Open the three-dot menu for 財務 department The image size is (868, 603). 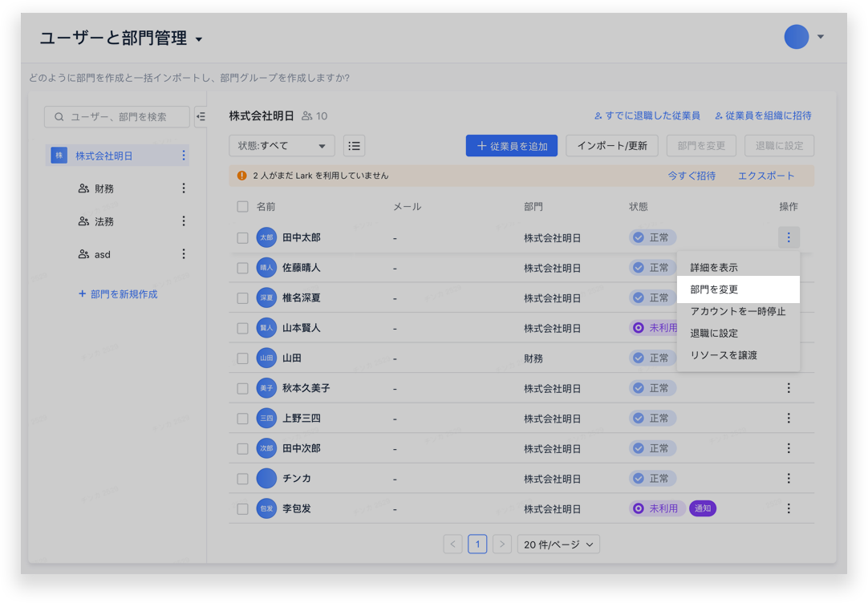click(x=184, y=188)
